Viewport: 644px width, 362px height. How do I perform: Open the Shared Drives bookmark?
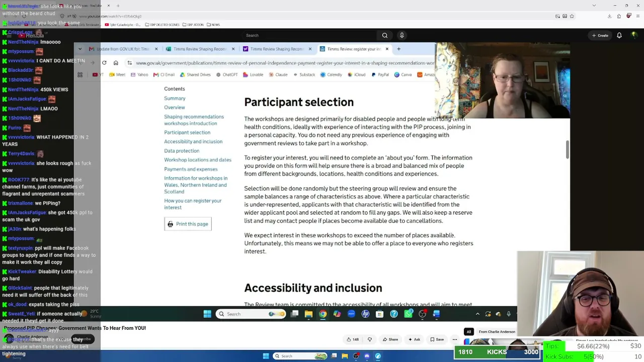click(195, 74)
